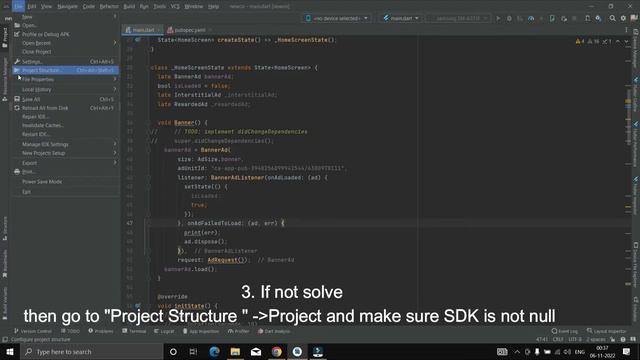Toggle Power Save Mode entry
Viewport: 640px width, 360px height.
coord(66,182)
